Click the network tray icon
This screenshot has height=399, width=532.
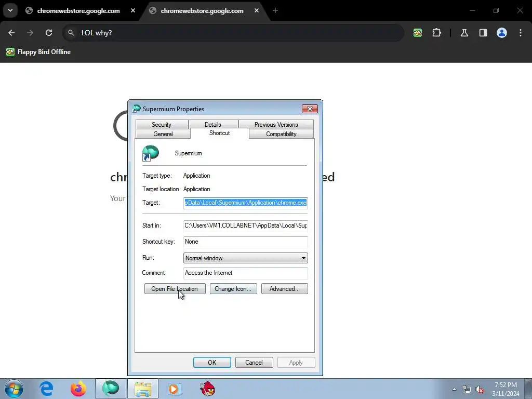pyautogui.click(x=467, y=390)
